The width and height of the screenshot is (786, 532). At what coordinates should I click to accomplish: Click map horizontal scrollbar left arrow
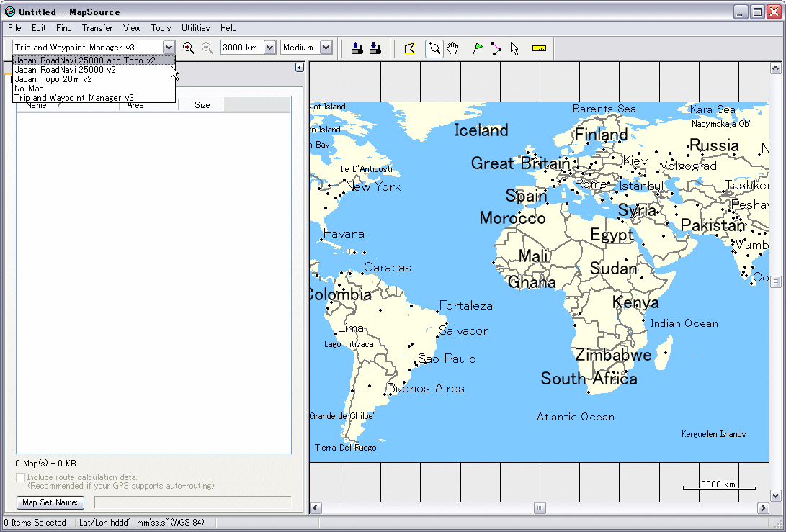click(x=316, y=508)
